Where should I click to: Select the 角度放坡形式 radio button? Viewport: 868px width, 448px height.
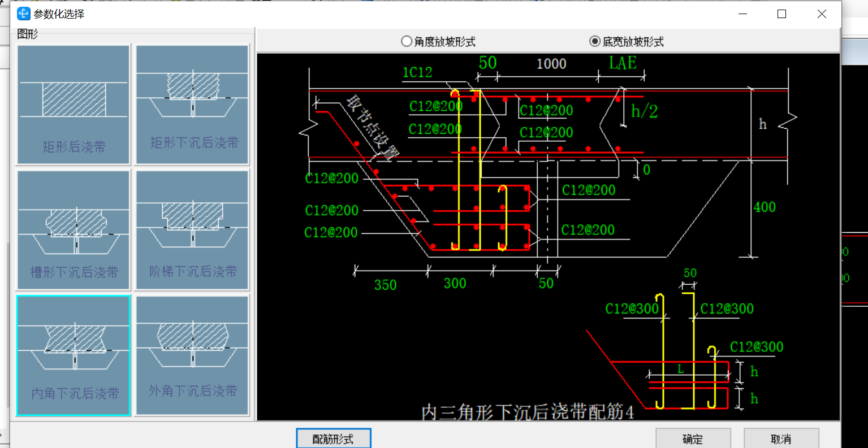point(438,41)
